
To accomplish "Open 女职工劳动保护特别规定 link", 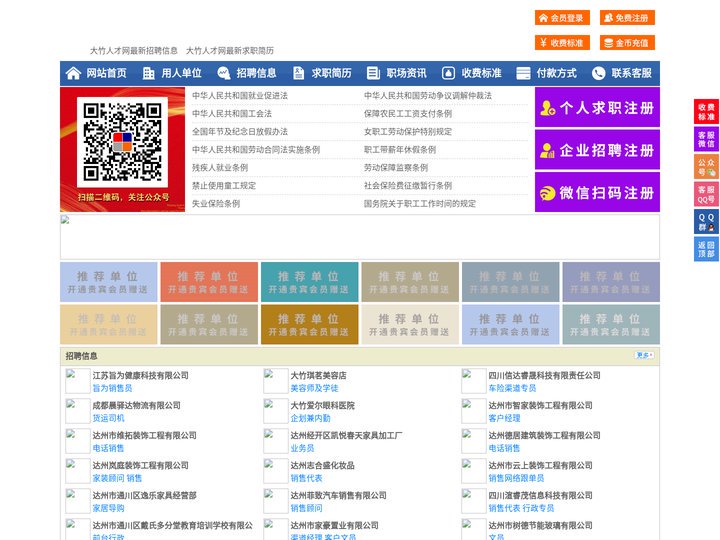I will pyautogui.click(x=408, y=131).
